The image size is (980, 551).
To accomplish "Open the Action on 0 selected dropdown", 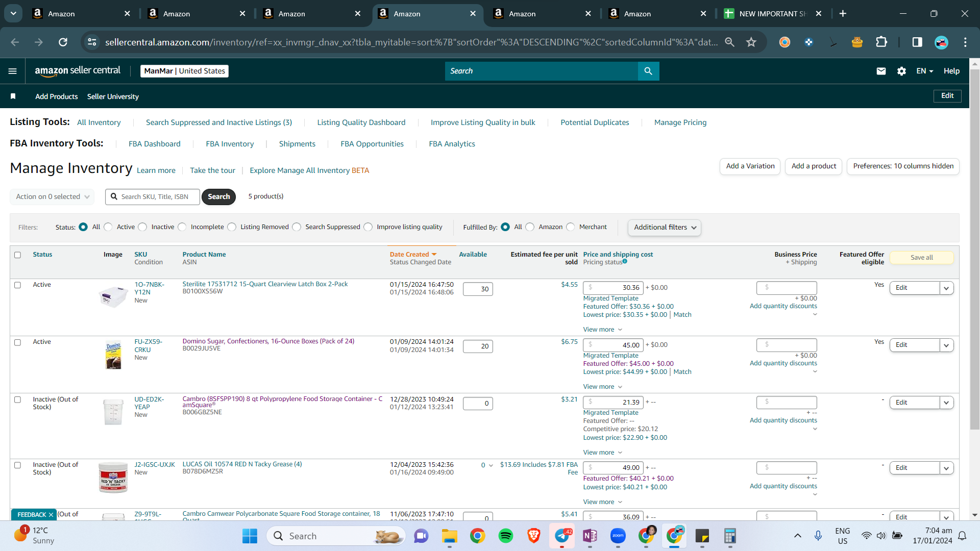I will [52, 196].
